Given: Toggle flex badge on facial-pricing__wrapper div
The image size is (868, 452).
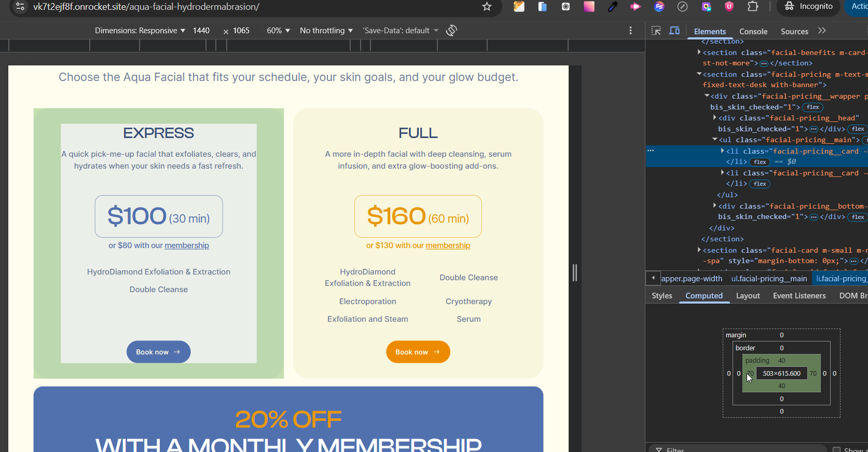Looking at the screenshot, I should point(812,107).
